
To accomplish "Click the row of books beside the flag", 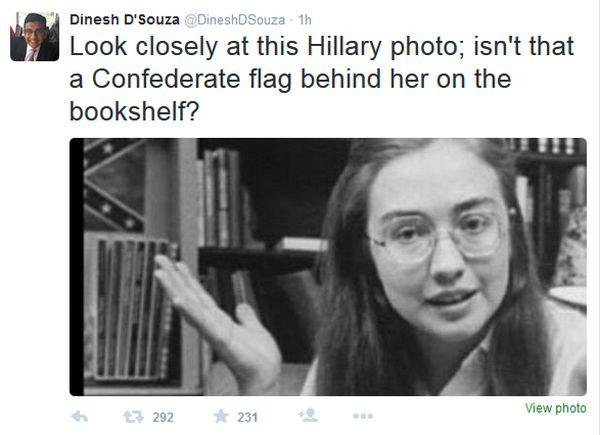I will click(x=131, y=307).
